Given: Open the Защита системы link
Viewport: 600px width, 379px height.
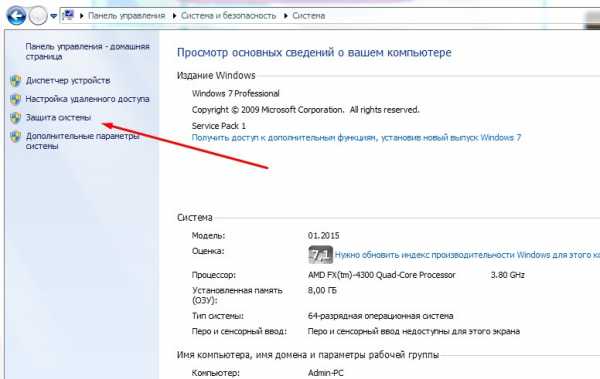Looking at the screenshot, I should 58,118.
